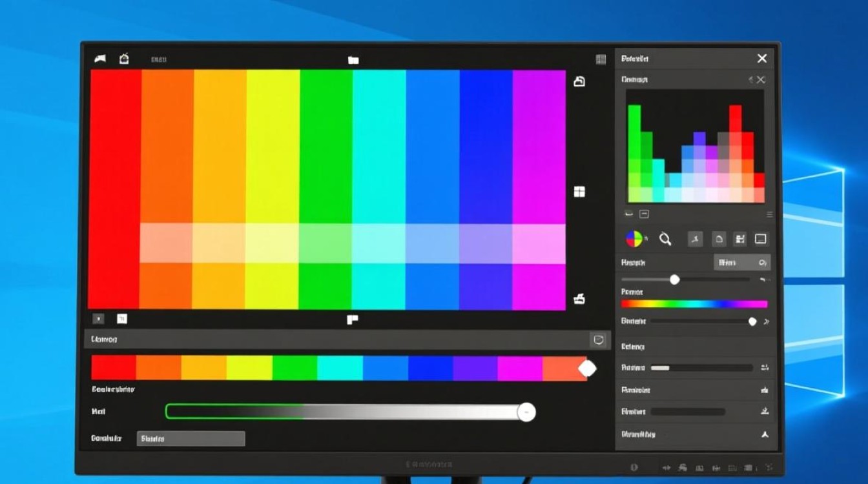
Task: Click the reset arrow beside the first right-panel slider
Action: pyautogui.click(x=764, y=279)
